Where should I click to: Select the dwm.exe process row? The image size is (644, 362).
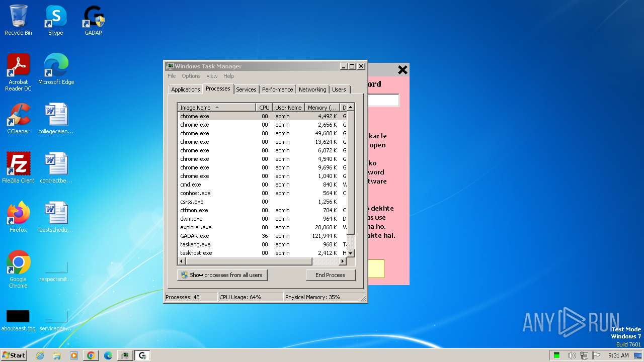[x=262, y=219]
